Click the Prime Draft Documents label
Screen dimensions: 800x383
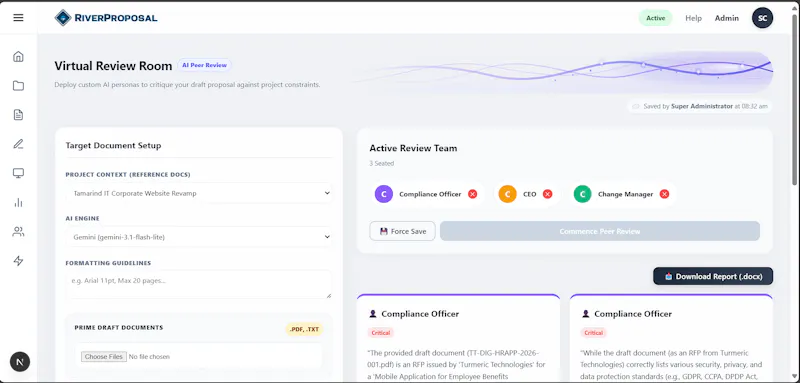119,327
